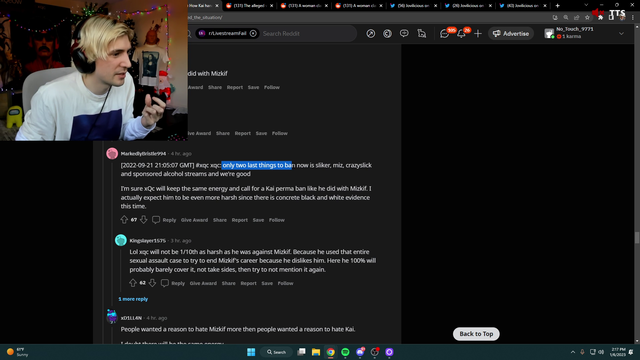Click the Reddit coins icon in header
640x360 pixels.
point(387,33)
